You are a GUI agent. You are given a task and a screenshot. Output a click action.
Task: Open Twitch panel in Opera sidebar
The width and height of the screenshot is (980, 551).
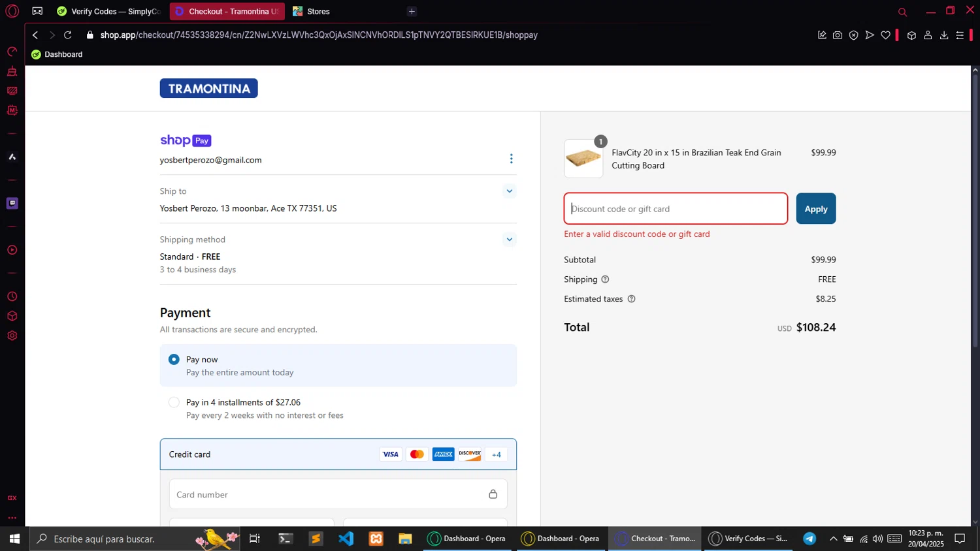12,203
